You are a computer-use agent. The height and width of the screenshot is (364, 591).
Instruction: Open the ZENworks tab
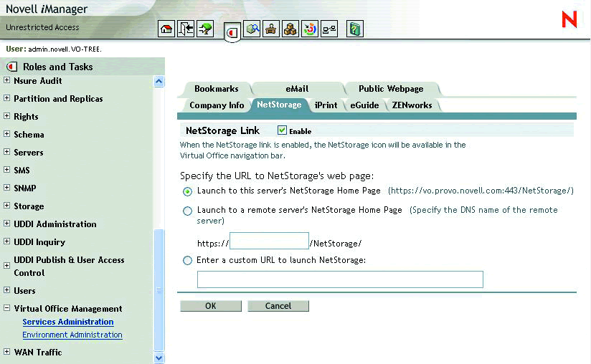[412, 105]
